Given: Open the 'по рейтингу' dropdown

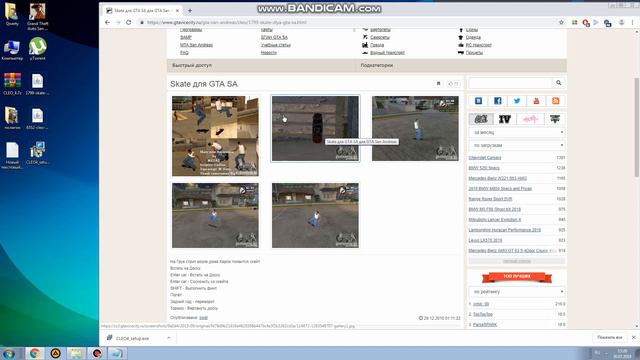Looking at the screenshot, I should tap(517, 292).
